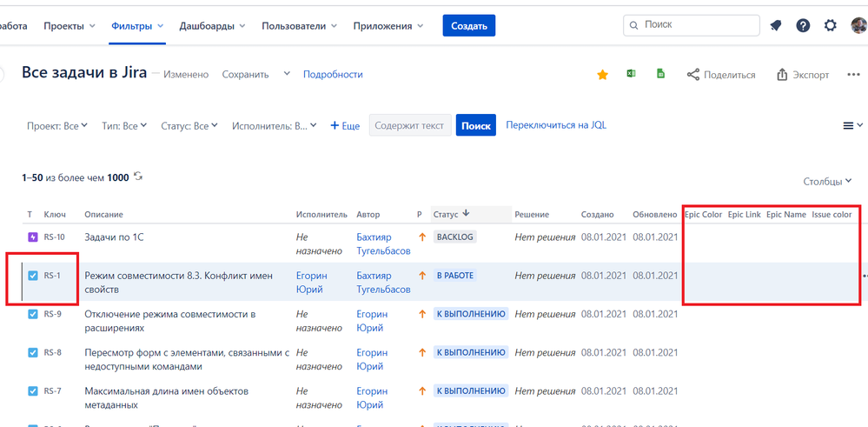Screen dimensions: 868x427
Task: Refresh the search results count
Action: [138, 177]
